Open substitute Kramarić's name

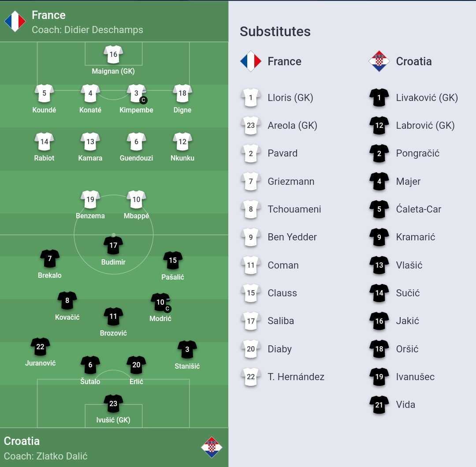(x=415, y=237)
